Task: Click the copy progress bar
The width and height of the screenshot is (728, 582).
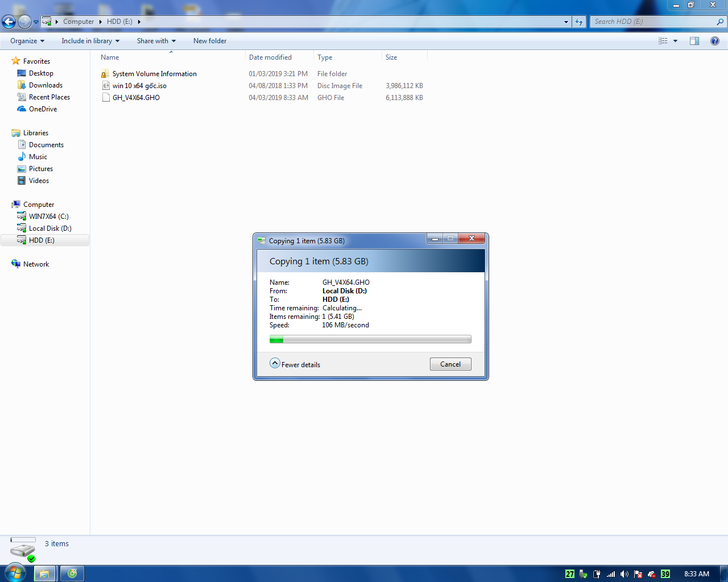Action: [370, 339]
